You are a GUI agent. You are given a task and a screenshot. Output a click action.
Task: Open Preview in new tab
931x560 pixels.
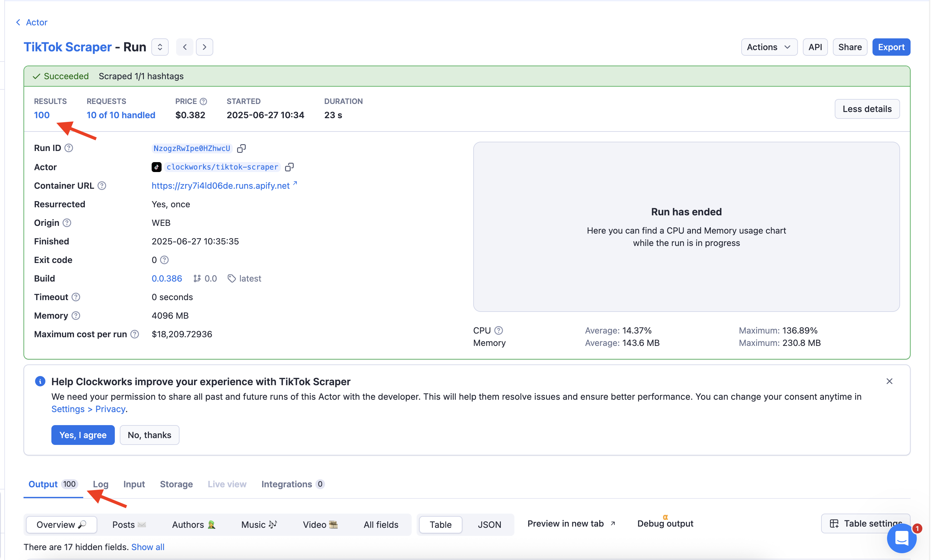(x=571, y=524)
